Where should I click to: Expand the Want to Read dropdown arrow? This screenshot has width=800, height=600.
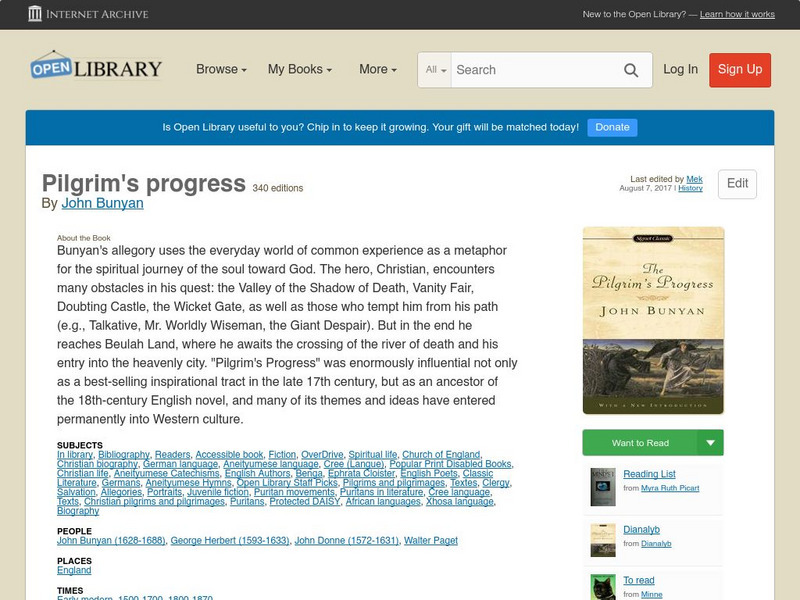tap(710, 443)
